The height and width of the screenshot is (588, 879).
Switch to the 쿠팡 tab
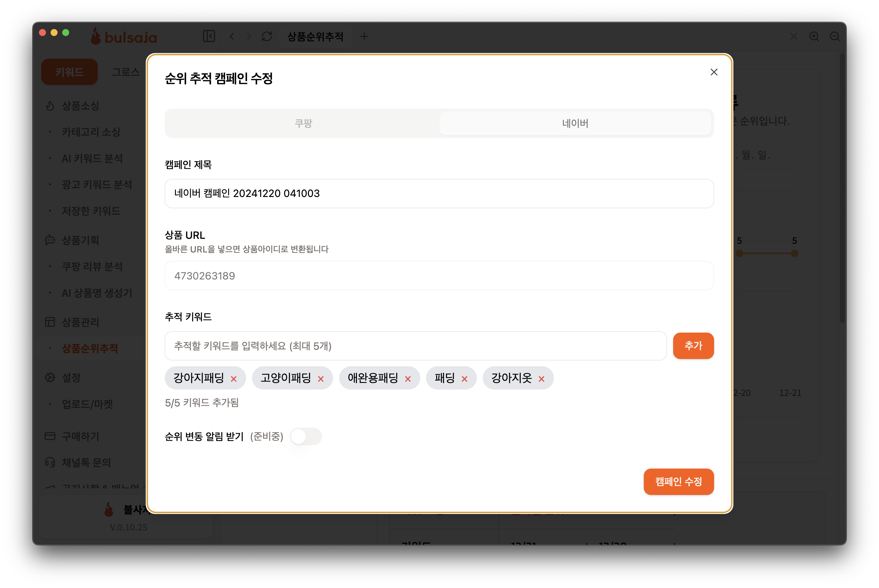pos(303,123)
